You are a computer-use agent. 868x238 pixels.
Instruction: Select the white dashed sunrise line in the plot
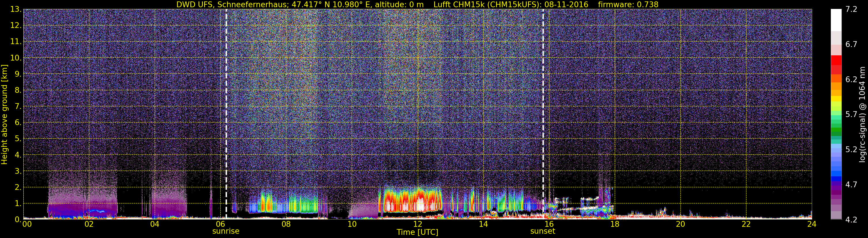226,114
